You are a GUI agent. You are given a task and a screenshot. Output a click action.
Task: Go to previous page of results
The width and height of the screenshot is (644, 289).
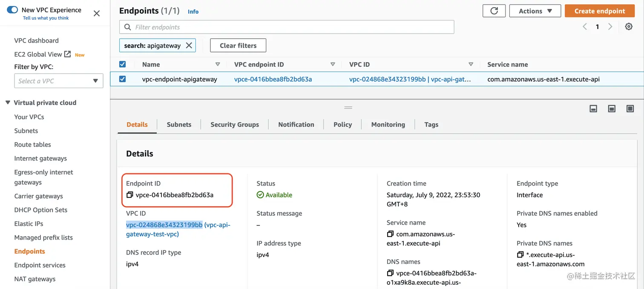(x=584, y=26)
